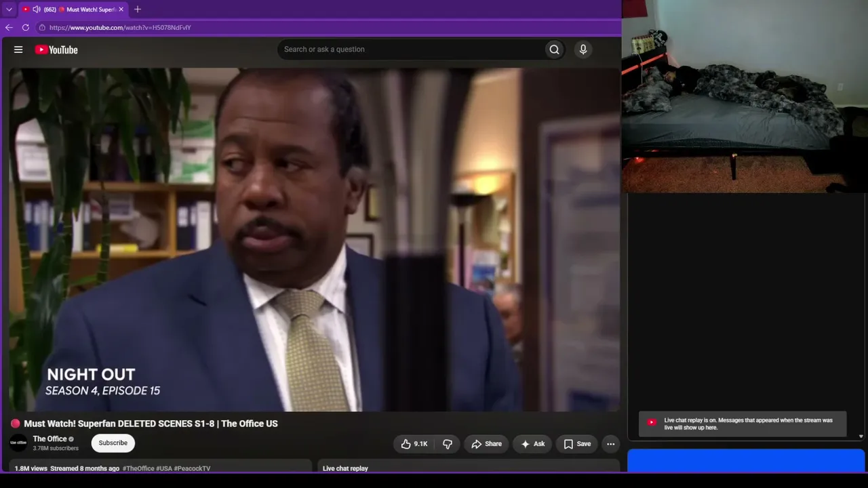
Task: Click the Live chat replay header
Action: (x=345, y=468)
